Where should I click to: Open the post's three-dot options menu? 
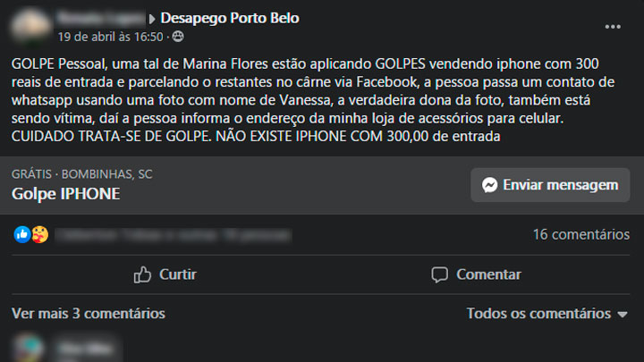(x=612, y=26)
